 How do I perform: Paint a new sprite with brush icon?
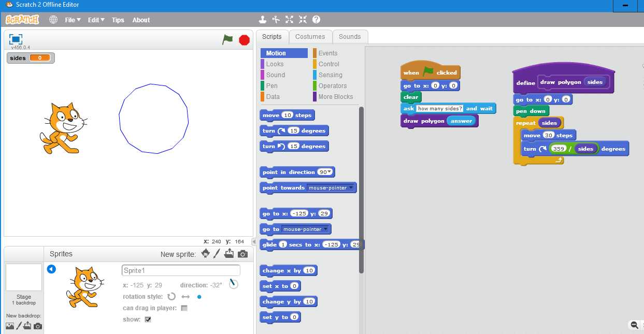point(217,254)
